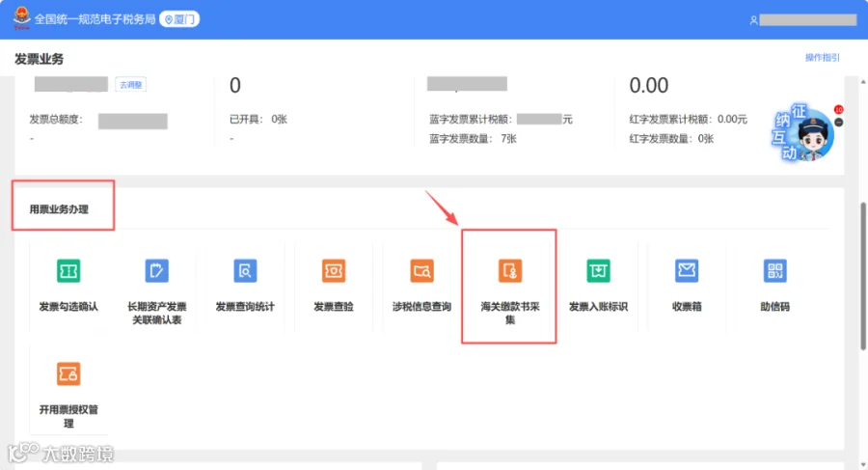Click 红字发票数量: 0张 text
Image resolution: width=868 pixels, height=470 pixels.
coord(671,139)
